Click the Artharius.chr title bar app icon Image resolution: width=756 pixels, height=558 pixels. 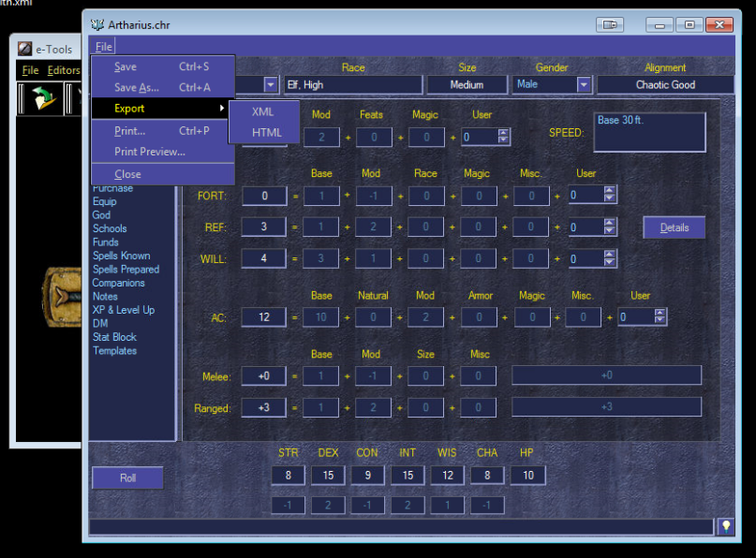click(97, 24)
